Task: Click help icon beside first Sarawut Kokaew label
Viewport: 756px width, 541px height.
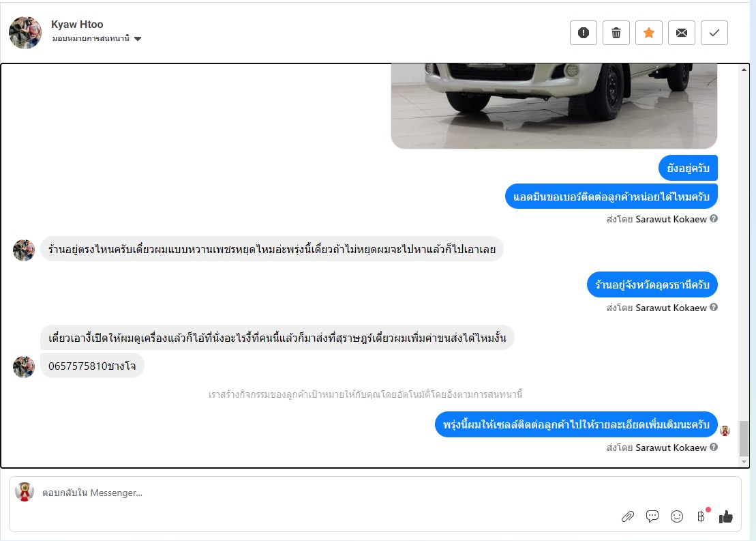Action: click(714, 218)
